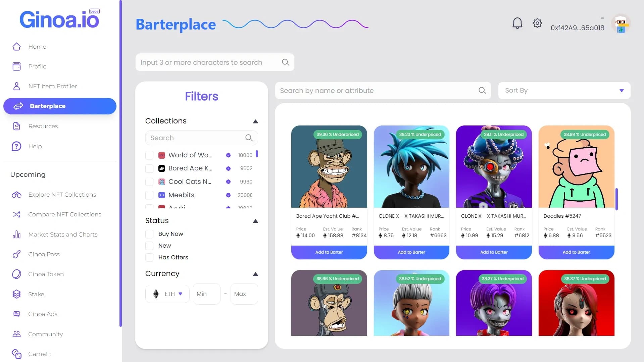Click the notification bell icon
Viewport: 644px width, 362px height.
pyautogui.click(x=517, y=23)
